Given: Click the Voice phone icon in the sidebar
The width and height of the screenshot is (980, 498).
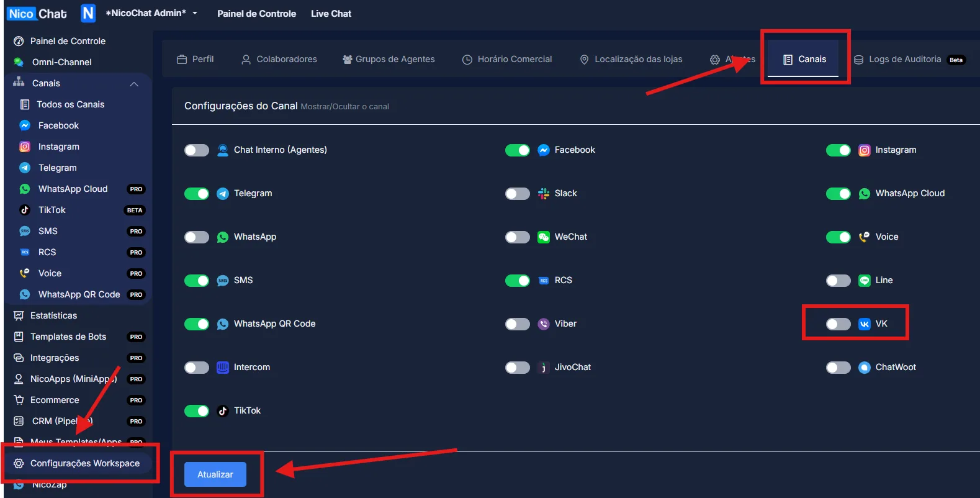Looking at the screenshot, I should (25, 273).
